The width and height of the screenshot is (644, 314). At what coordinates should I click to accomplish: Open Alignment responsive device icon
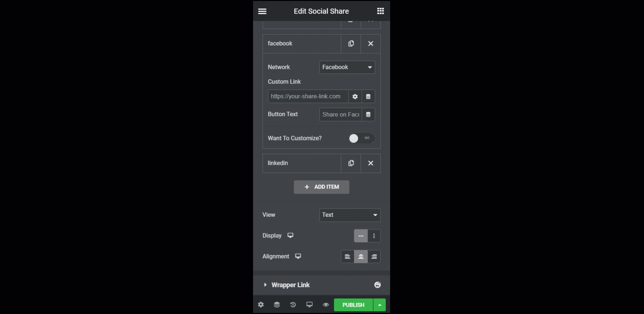[x=298, y=256]
